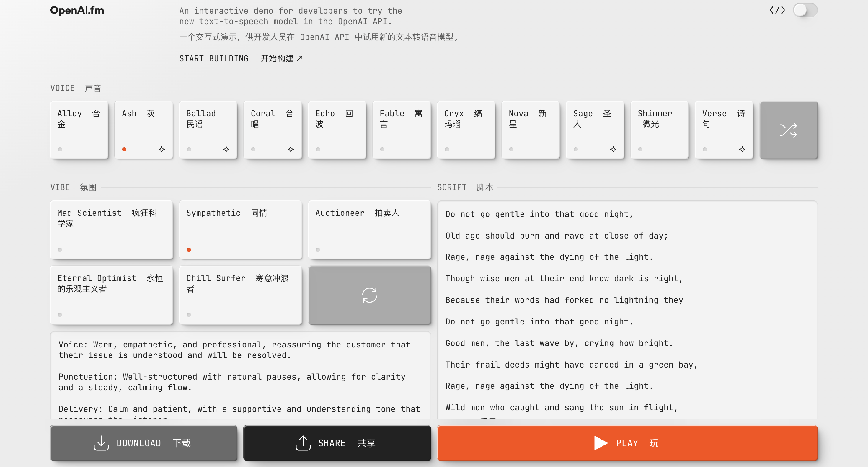The image size is (868, 467).
Task: Select the Ballad voice
Action: 208,130
